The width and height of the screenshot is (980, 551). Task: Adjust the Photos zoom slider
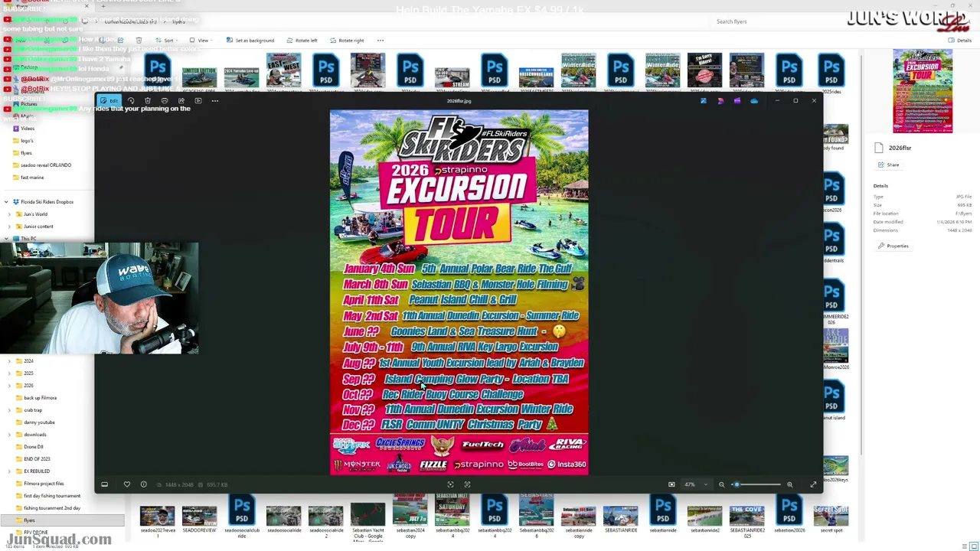[756, 484]
